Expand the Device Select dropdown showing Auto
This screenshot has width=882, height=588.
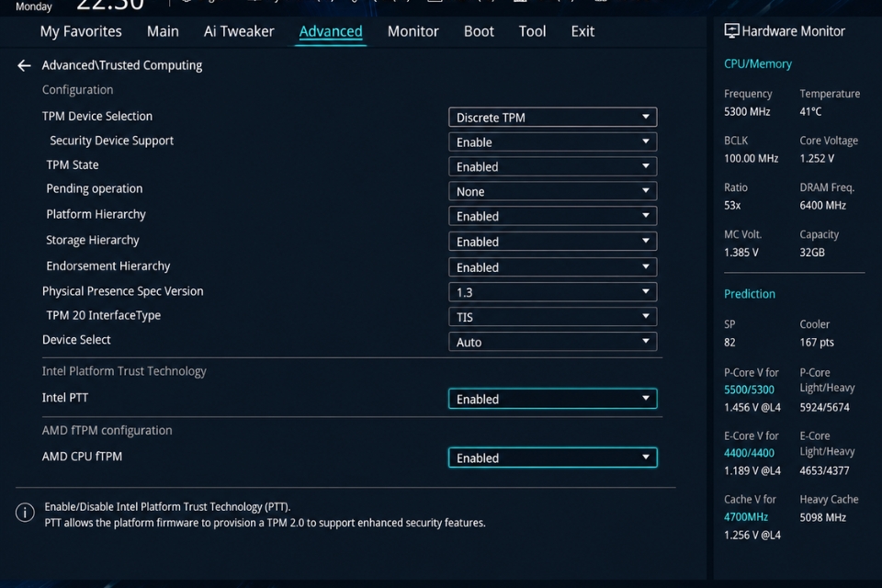click(552, 342)
